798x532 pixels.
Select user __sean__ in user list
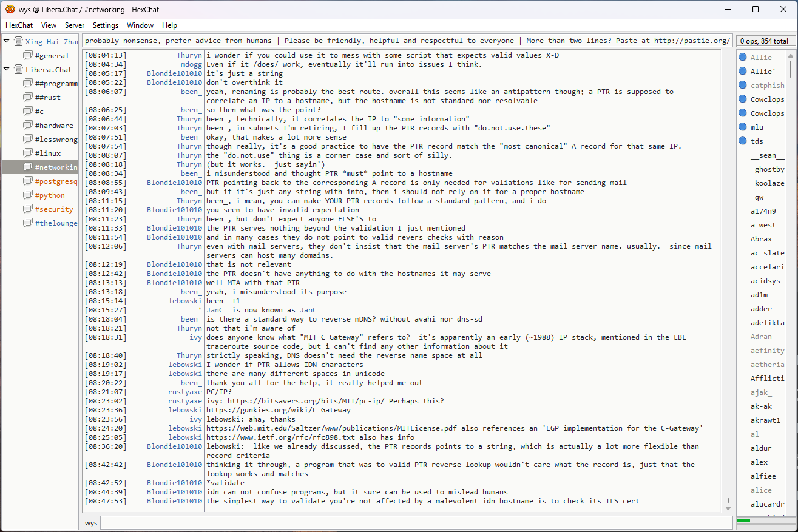[x=767, y=155]
